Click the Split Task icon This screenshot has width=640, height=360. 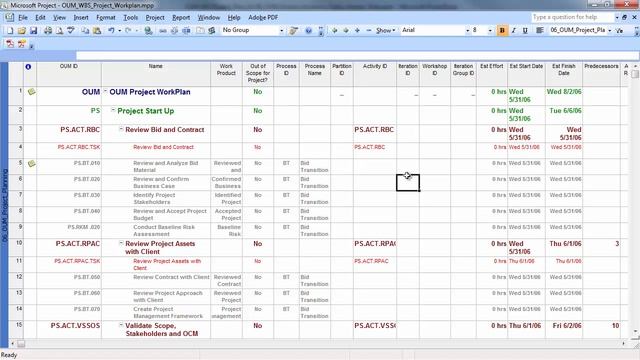186,31
